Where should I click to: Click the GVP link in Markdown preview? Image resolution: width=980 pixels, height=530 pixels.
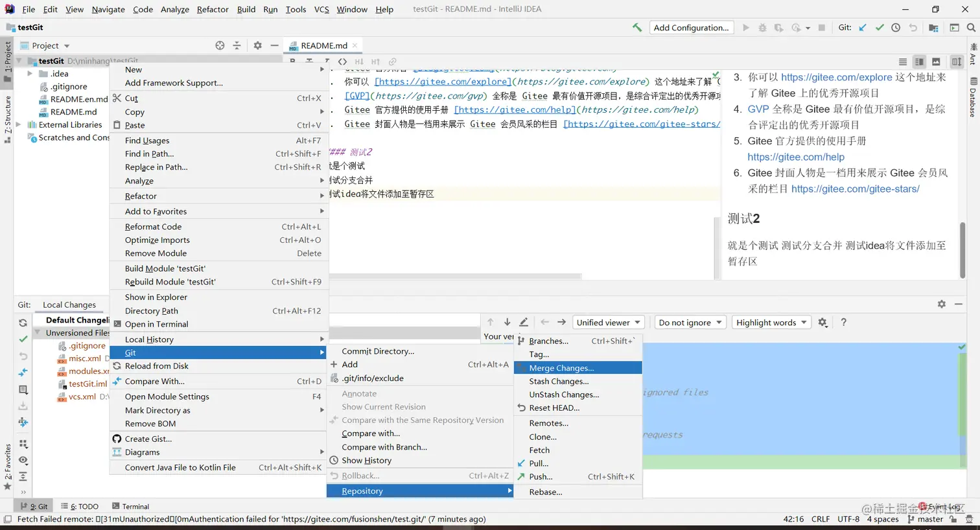click(x=758, y=109)
